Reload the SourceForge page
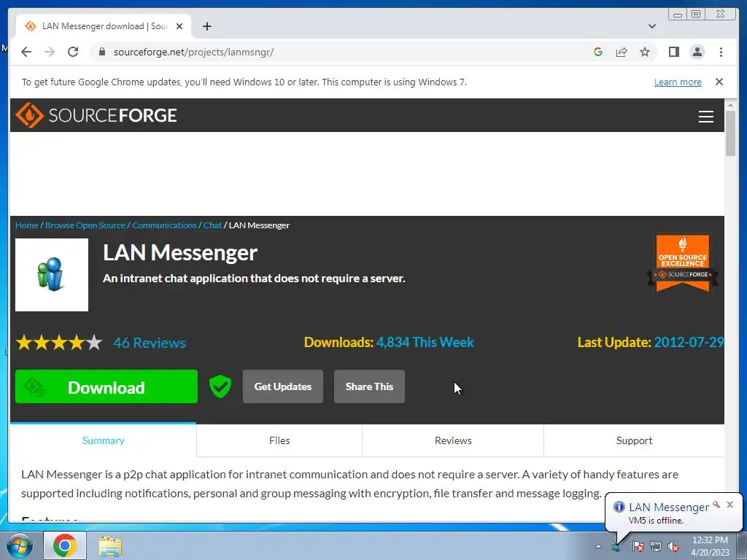The image size is (747, 560). click(x=73, y=52)
